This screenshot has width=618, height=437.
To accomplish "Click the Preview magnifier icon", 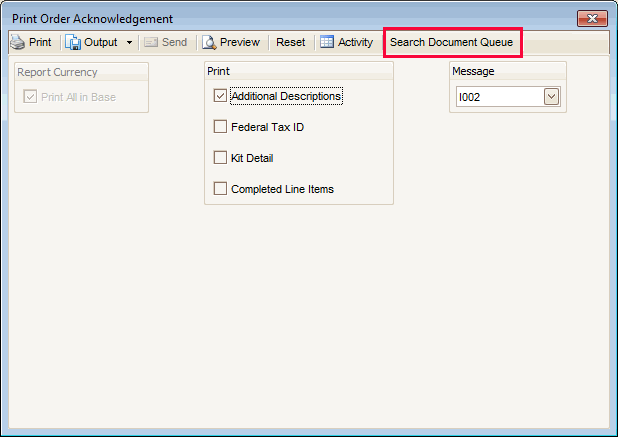I will [209, 42].
